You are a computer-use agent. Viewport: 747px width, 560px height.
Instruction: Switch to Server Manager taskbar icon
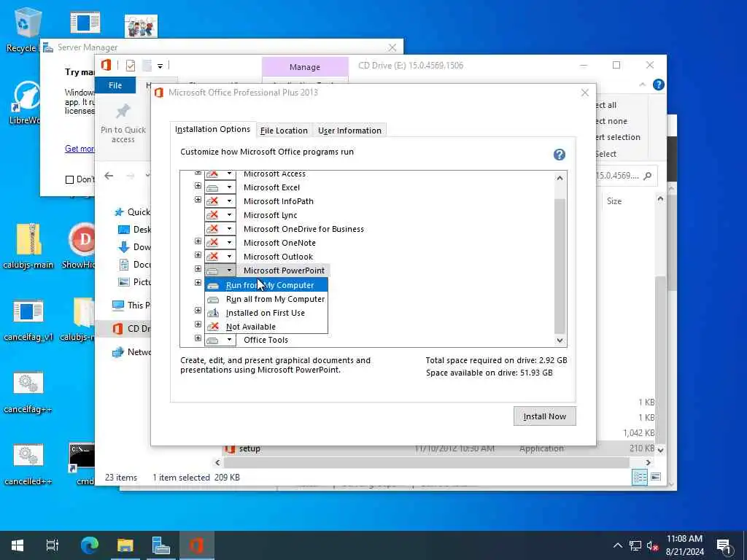(161, 545)
